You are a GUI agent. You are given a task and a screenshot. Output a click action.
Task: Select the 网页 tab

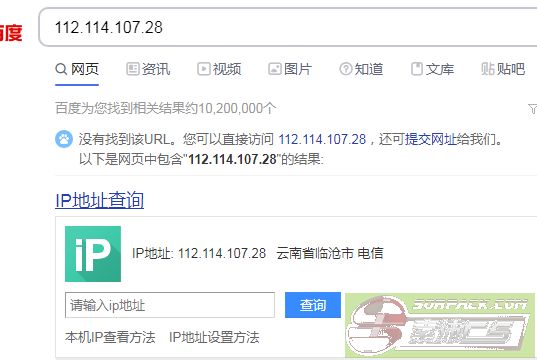click(77, 69)
